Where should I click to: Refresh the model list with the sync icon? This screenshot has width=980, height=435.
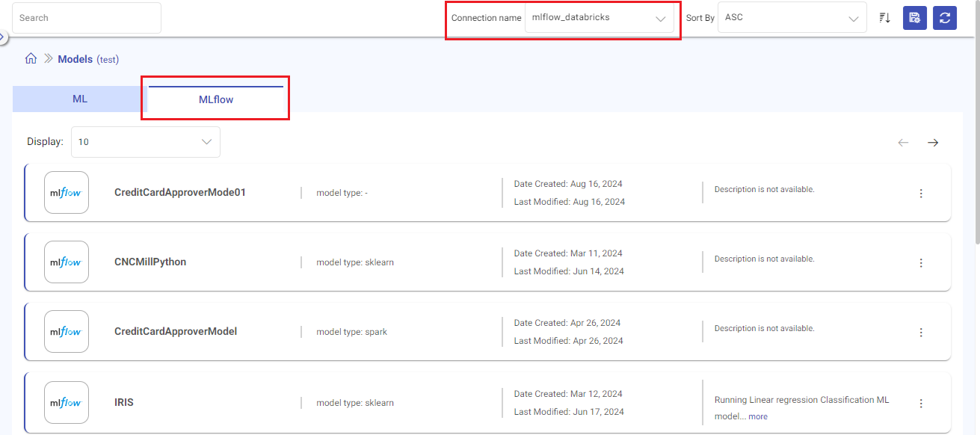click(x=945, y=17)
